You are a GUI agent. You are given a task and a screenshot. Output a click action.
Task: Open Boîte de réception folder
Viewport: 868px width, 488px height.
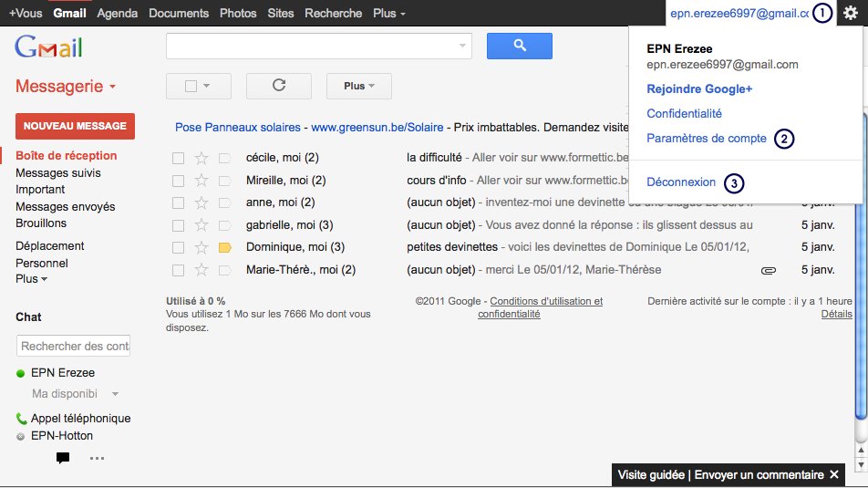[x=67, y=156]
